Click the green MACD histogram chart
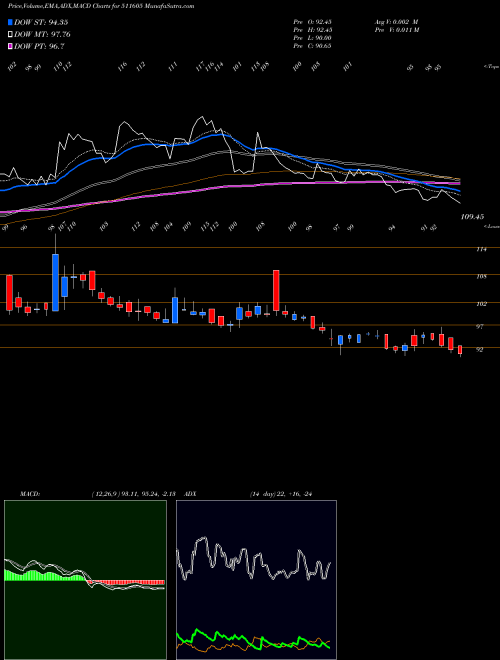The image size is (500, 660). [x=85, y=580]
